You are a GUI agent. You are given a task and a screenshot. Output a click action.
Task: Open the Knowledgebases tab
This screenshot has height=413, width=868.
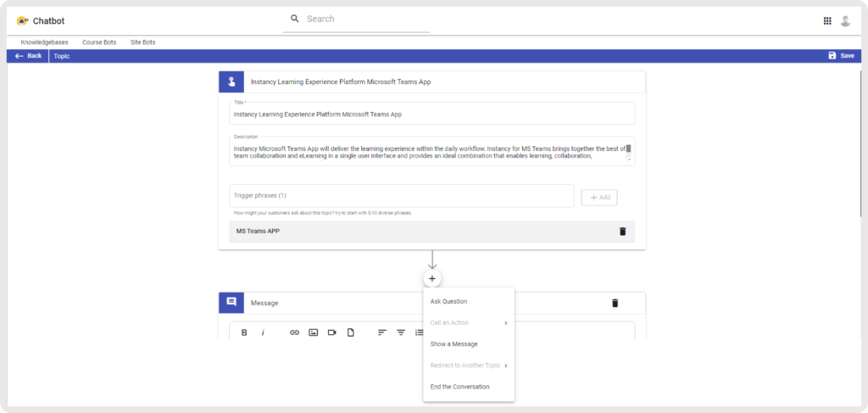click(44, 42)
